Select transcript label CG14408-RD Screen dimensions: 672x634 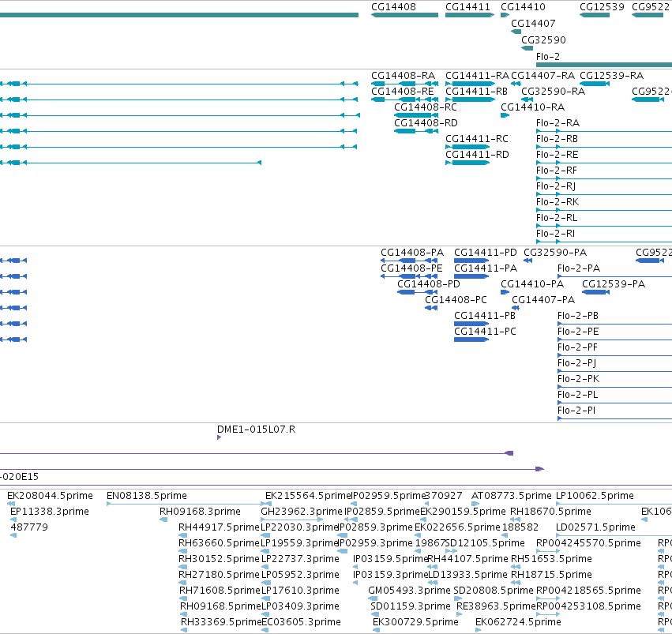(426, 123)
